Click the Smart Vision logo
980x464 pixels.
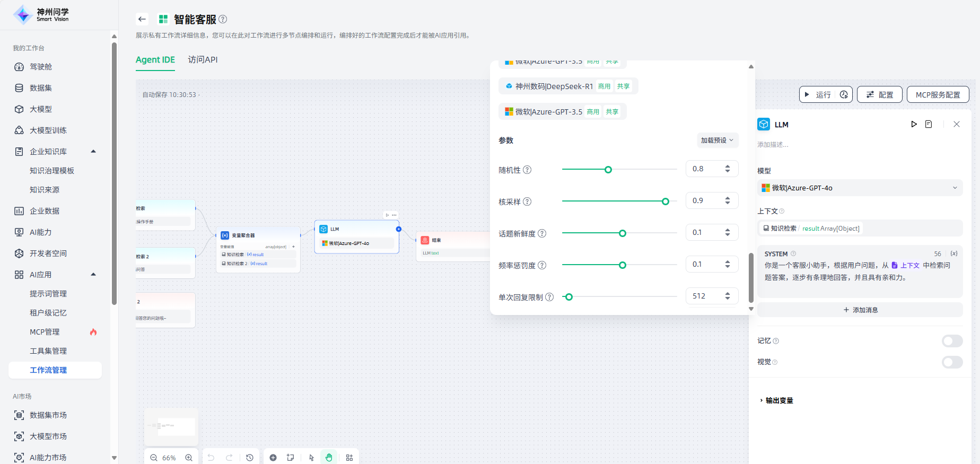41,14
